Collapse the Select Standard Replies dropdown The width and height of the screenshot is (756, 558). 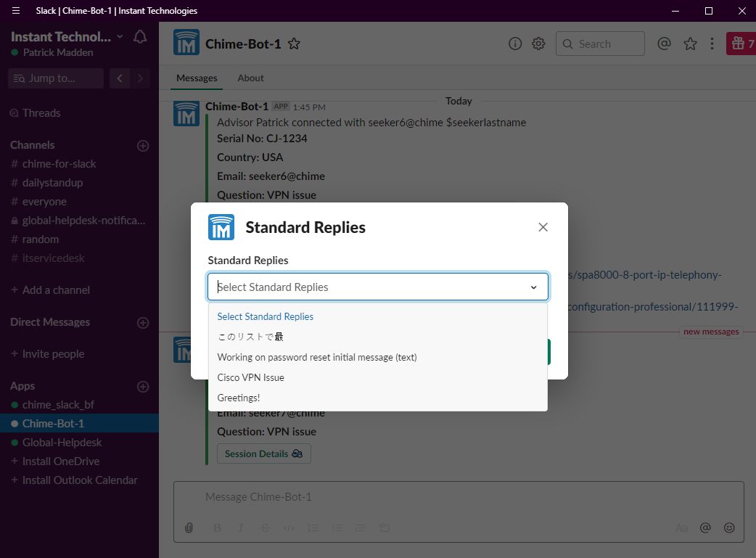(x=534, y=287)
